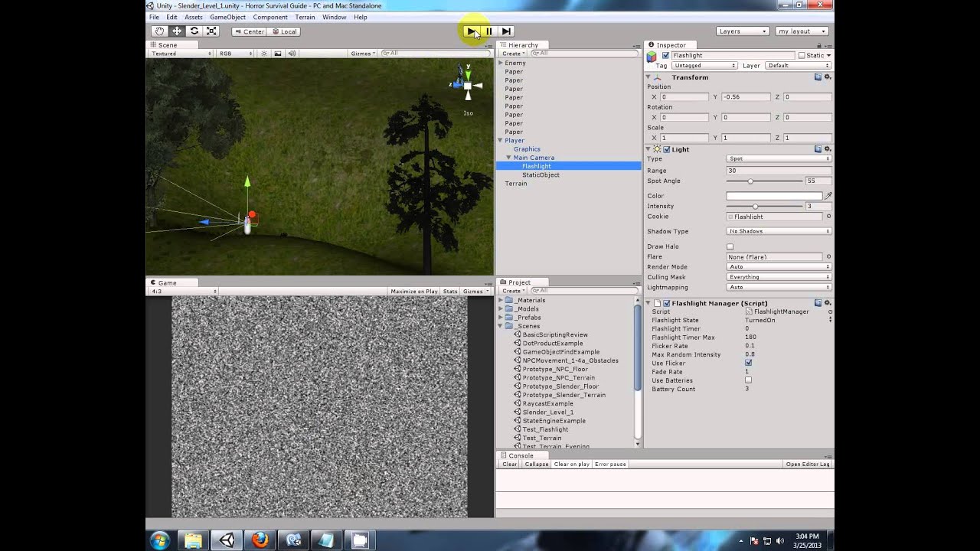This screenshot has height=551, width=980.
Task: Click the volume icon in the system tray
Action: [779, 540]
